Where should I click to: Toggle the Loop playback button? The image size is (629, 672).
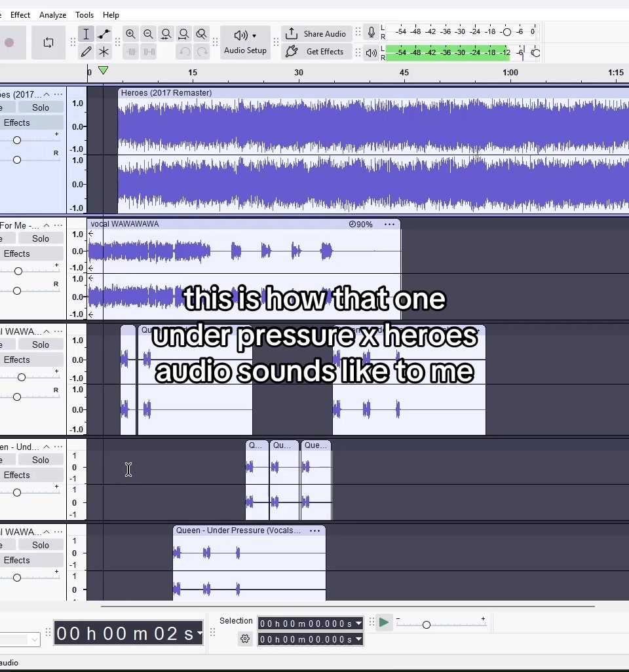click(48, 43)
